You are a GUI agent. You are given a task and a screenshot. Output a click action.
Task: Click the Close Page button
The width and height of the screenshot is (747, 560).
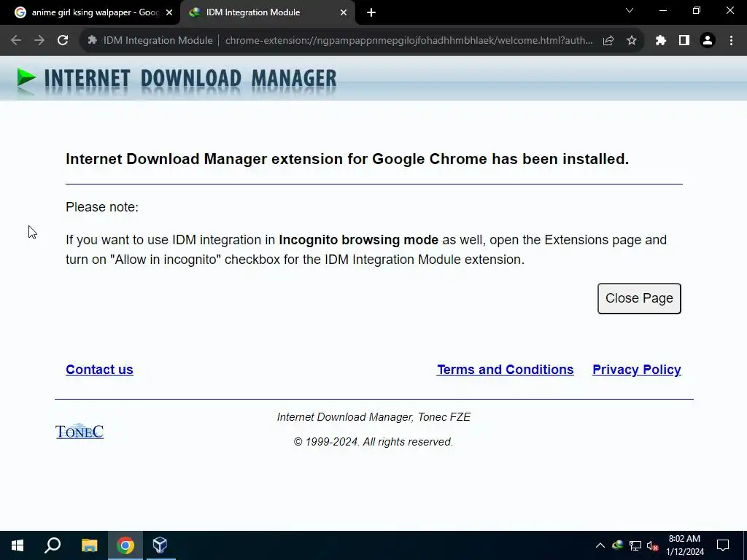tap(639, 298)
